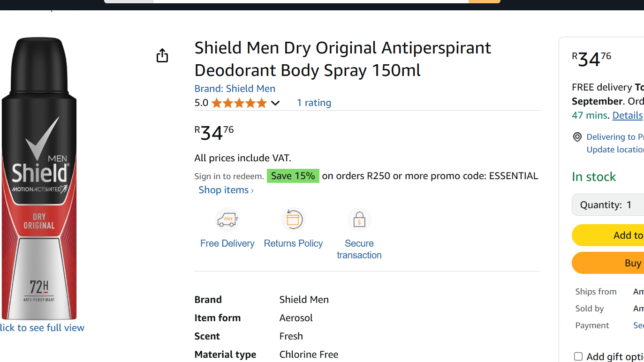This screenshot has height=362, width=644.
Task: Click the share icon beside the product image
Action: click(162, 55)
